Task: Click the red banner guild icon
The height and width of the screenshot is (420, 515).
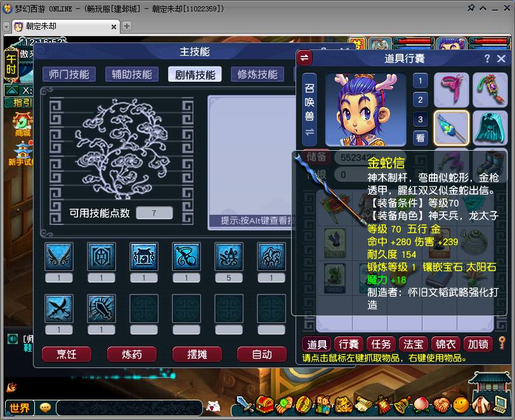Action: 382,405
